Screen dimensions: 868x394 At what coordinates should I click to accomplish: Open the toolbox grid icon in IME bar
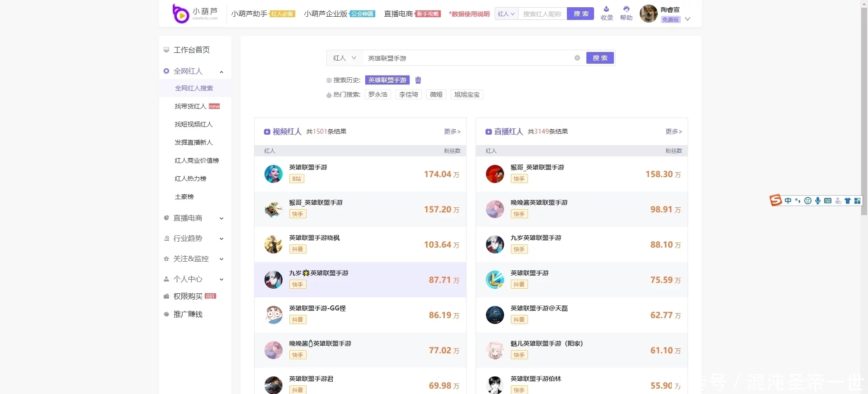(857, 201)
